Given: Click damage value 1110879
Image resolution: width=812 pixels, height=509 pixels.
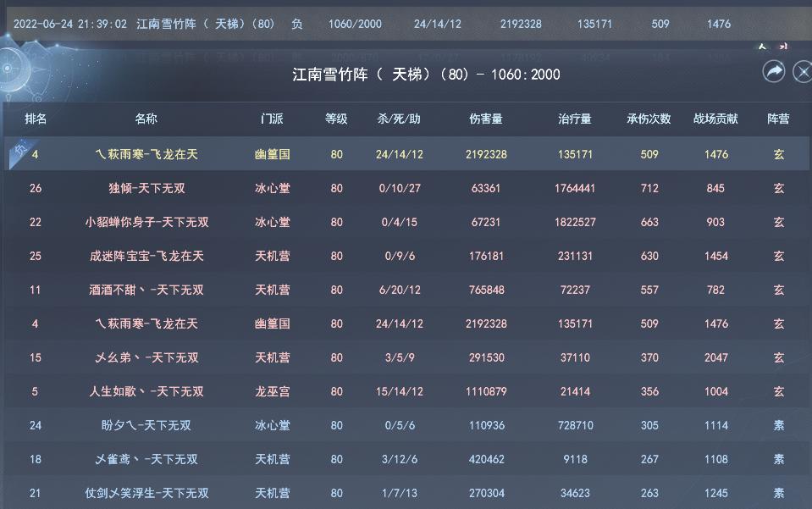Looking at the screenshot, I should (x=486, y=391).
